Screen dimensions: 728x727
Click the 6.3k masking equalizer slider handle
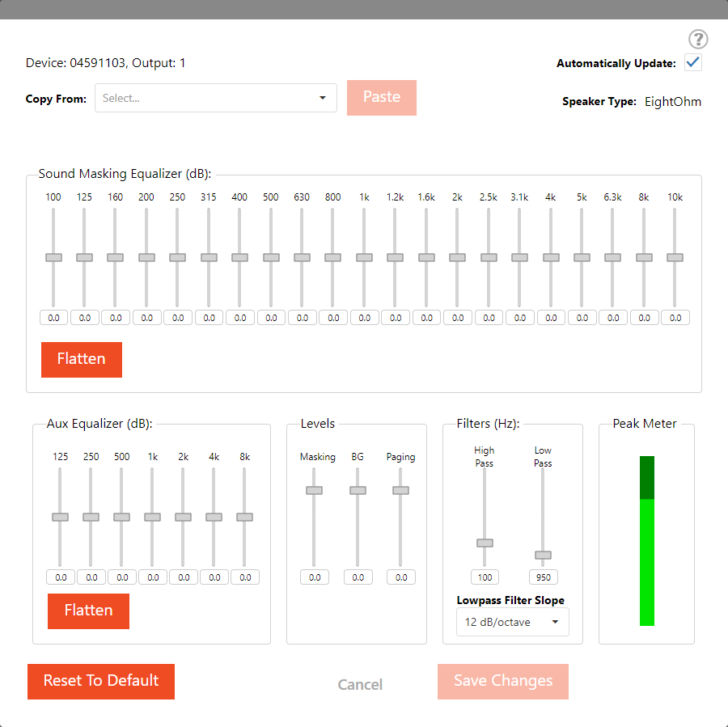[x=612, y=258]
